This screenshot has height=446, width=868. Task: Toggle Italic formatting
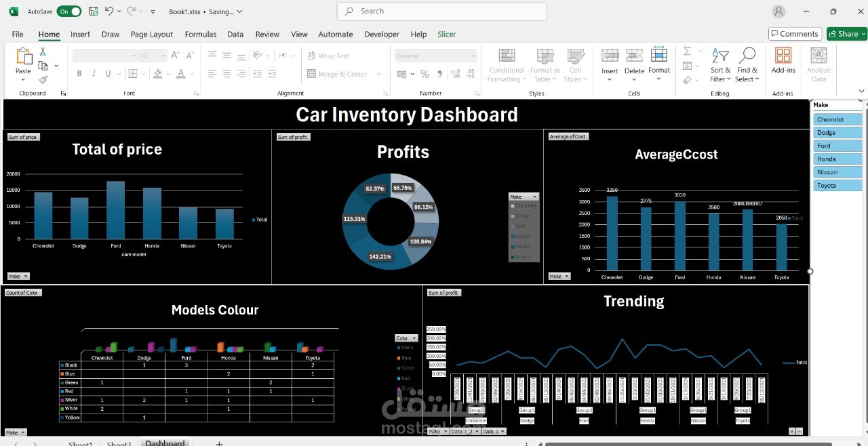click(x=94, y=74)
